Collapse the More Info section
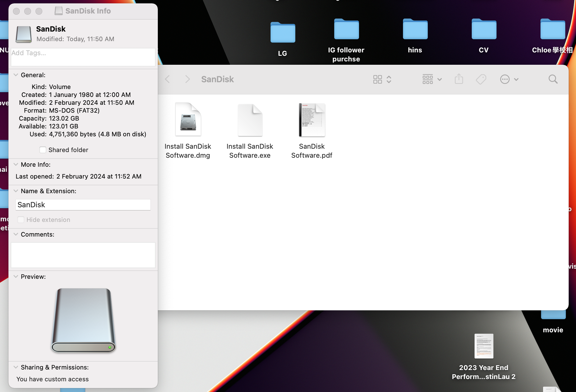 16,164
